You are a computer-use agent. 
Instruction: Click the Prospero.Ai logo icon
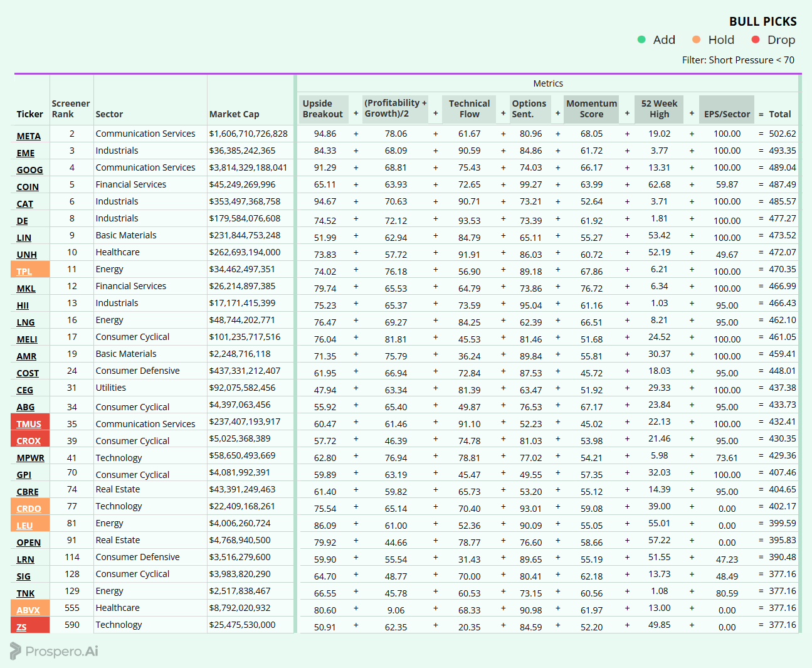pos(16,651)
